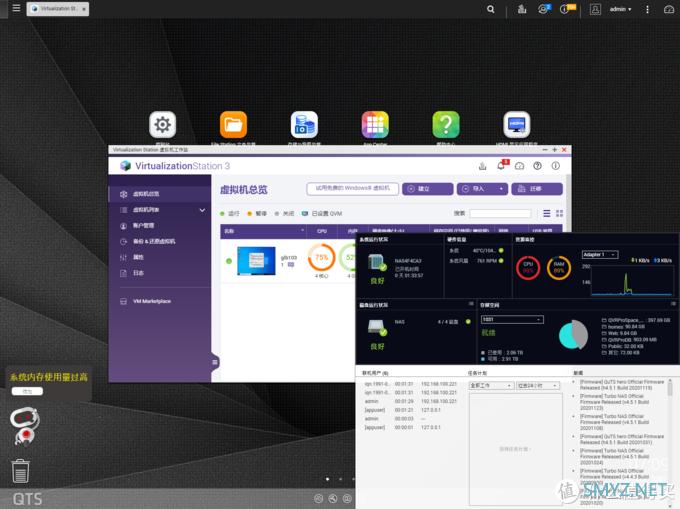This screenshot has height=509, width=680.
Task: Open the Storage & Snapshots desktop icon
Action: pyautogui.click(x=304, y=125)
